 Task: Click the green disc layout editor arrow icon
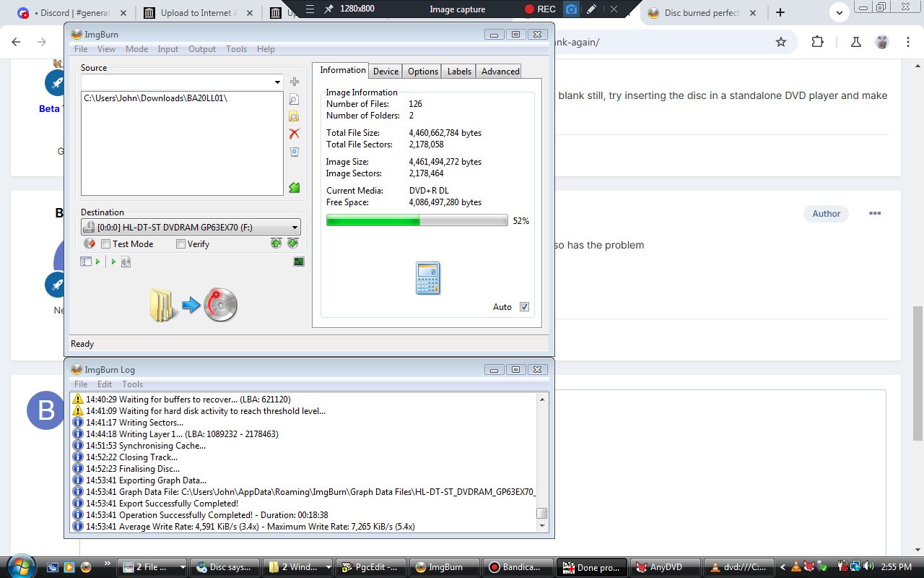click(294, 188)
